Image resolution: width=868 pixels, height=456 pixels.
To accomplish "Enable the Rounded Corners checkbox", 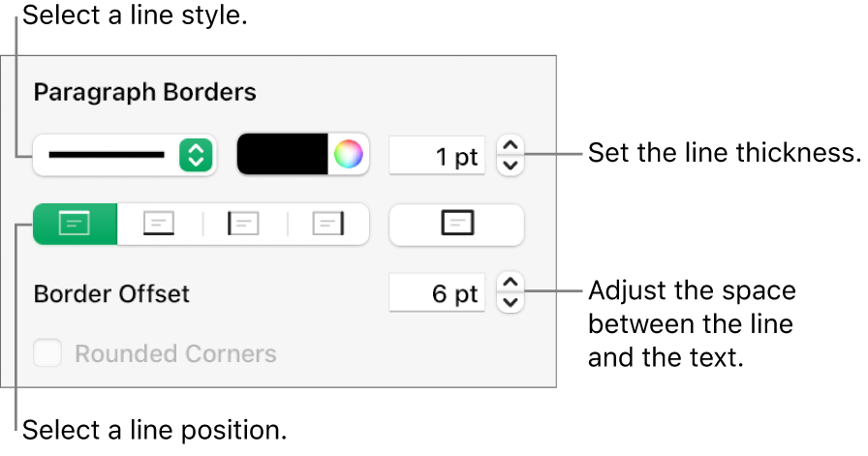I will [x=47, y=354].
